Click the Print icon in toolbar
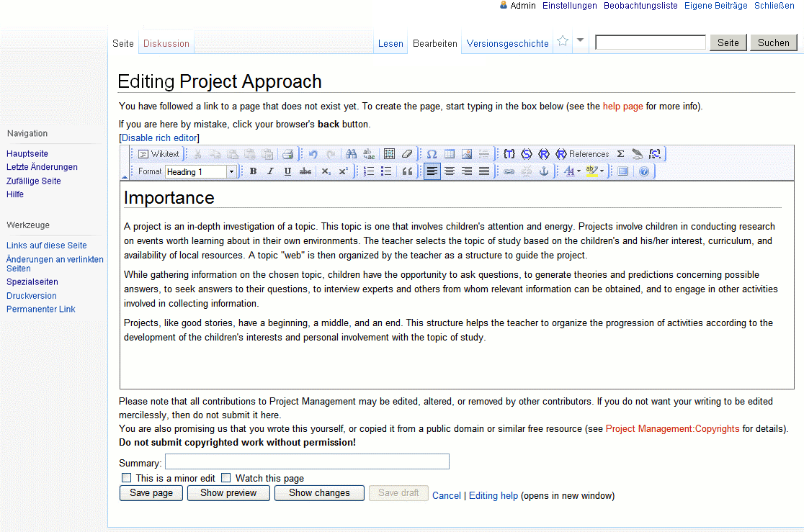 pyautogui.click(x=287, y=154)
